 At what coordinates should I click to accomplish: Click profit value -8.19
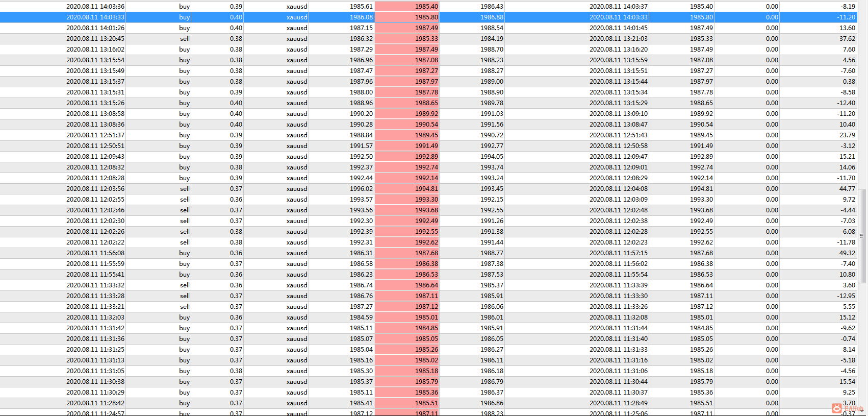coord(848,7)
